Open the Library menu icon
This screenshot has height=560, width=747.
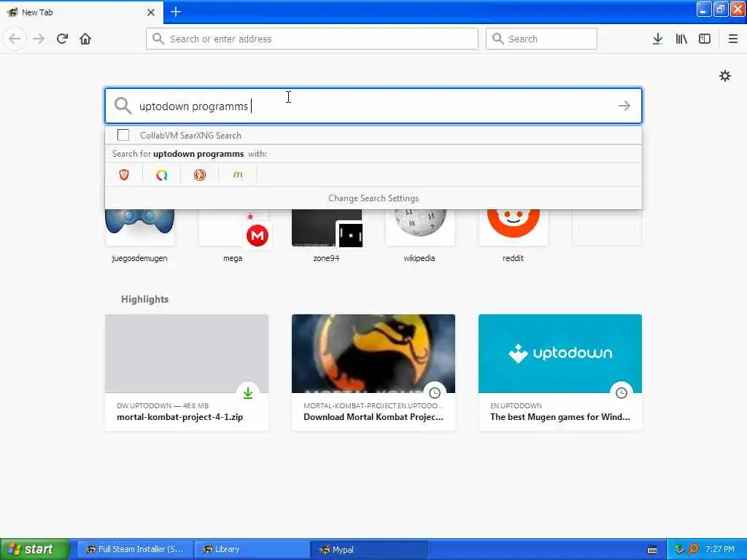(681, 39)
